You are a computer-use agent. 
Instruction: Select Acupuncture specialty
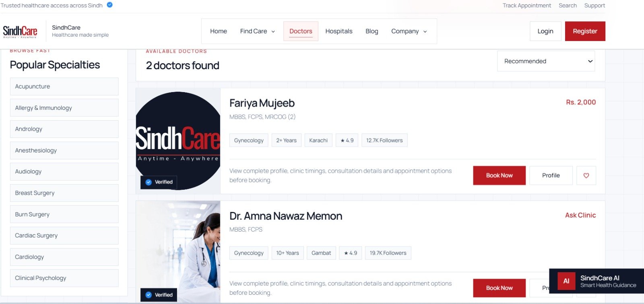(64, 86)
